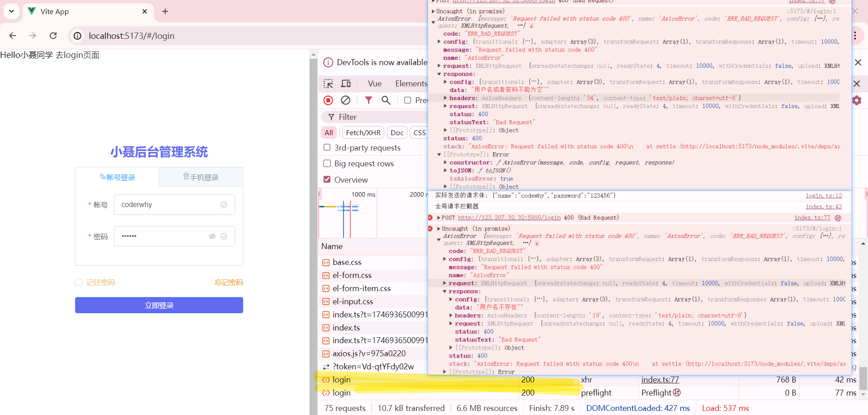
Task: Switch to the Vue DevTools tab
Action: point(375,84)
